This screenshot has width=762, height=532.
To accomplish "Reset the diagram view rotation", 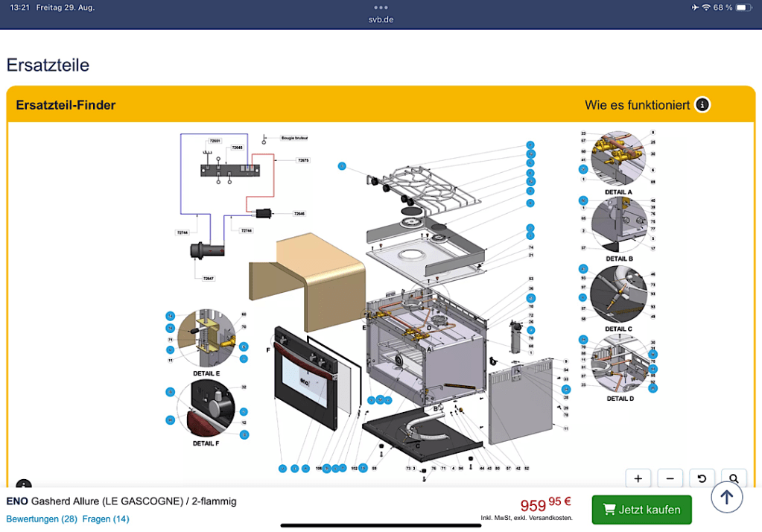I will click(x=702, y=478).
